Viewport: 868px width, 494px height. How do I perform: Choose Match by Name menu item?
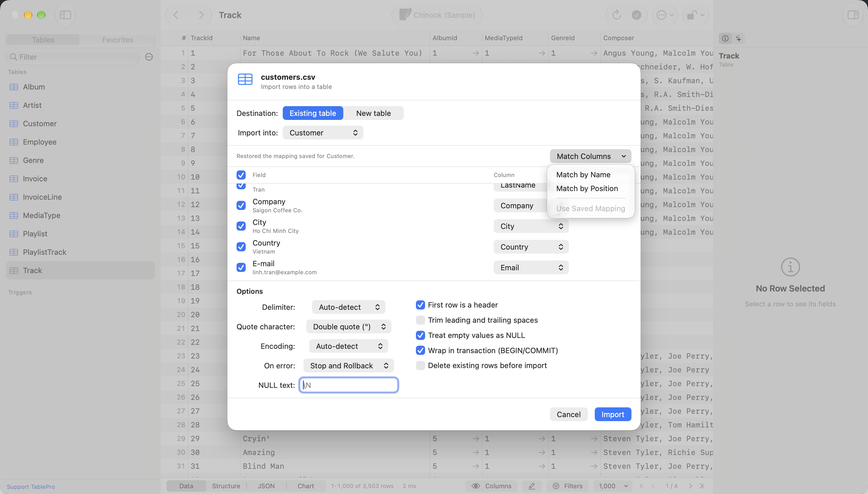click(x=583, y=175)
